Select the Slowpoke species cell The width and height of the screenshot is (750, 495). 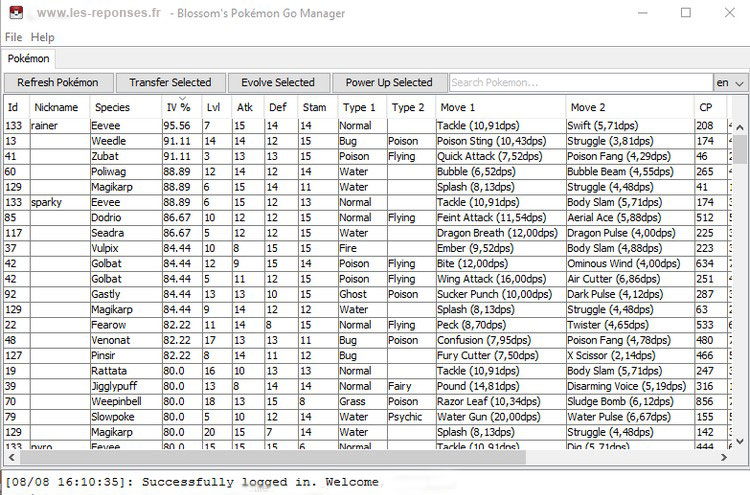126,417
